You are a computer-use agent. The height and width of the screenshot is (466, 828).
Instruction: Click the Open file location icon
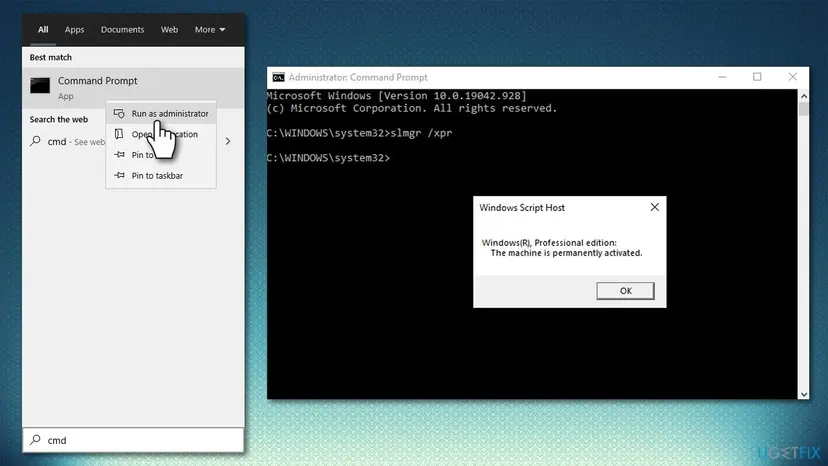[119, 134]
